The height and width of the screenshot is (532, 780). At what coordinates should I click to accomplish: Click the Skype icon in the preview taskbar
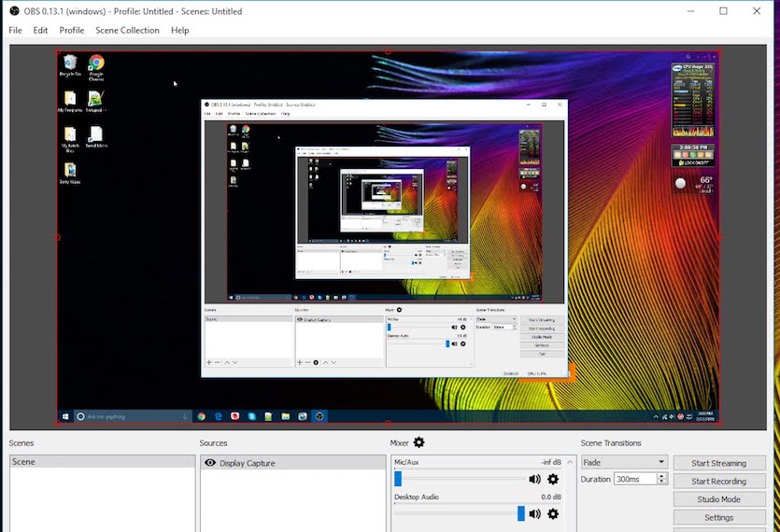[x=251, y=416]
